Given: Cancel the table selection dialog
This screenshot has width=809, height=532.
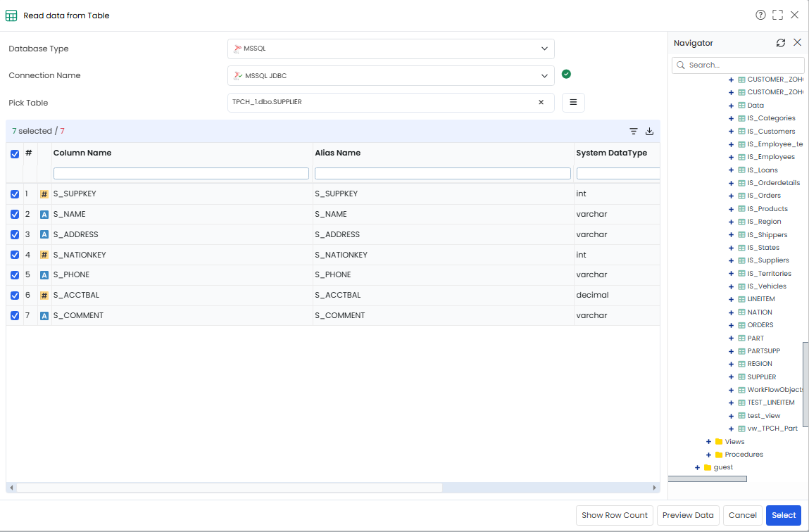Looking at the screenshot, I should tap(742, 515).
